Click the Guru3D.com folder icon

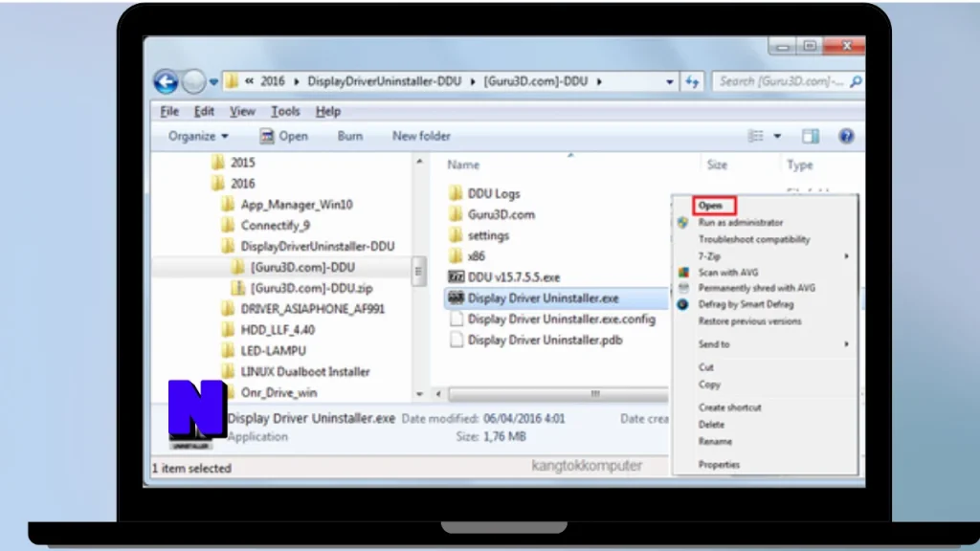pyautogui.click(x=457, y=214)
